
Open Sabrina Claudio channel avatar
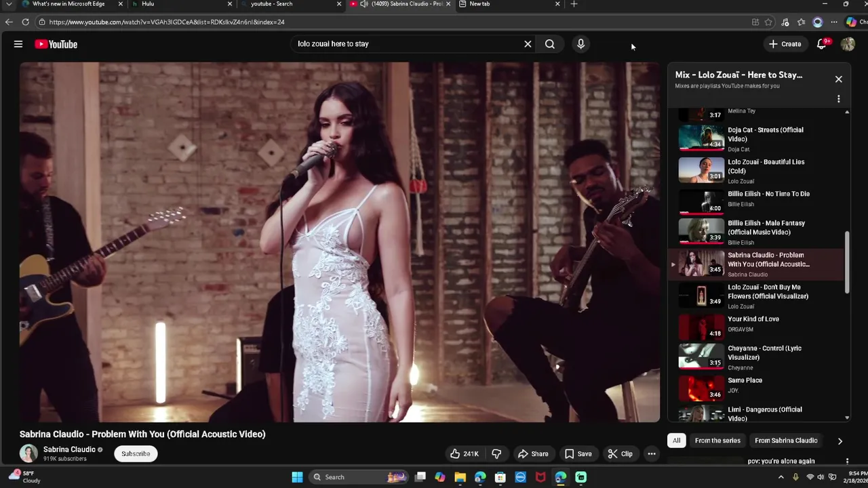(x=28, y=453)
